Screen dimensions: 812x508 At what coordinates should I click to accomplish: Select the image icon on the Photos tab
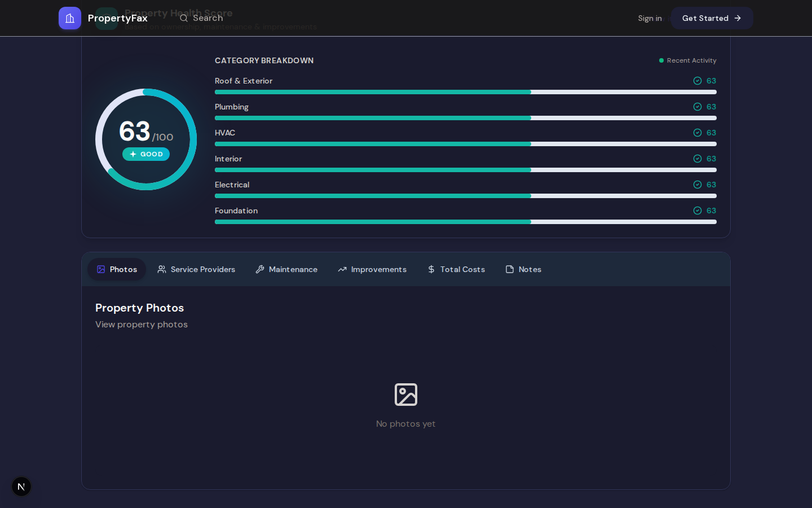pyautogui.click(x=101, y=269)
